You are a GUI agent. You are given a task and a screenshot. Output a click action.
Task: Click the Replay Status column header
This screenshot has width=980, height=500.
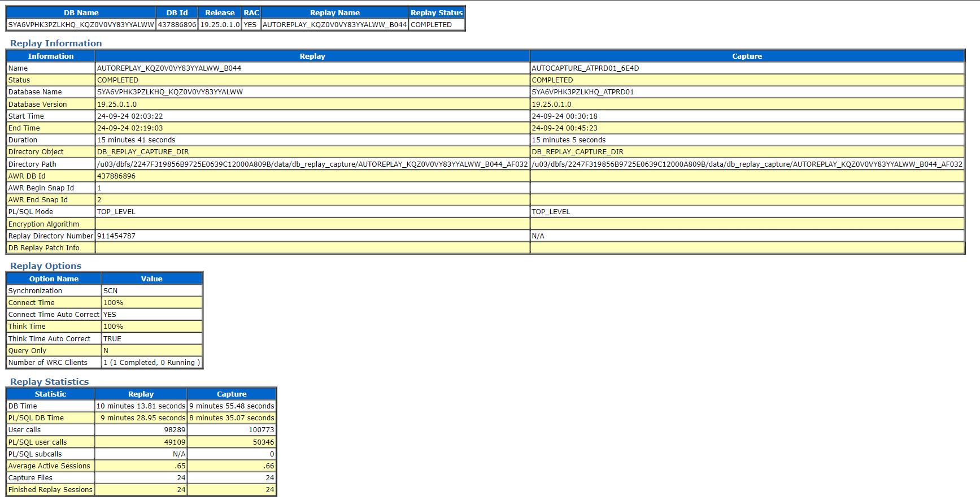(x=436, y=12)
